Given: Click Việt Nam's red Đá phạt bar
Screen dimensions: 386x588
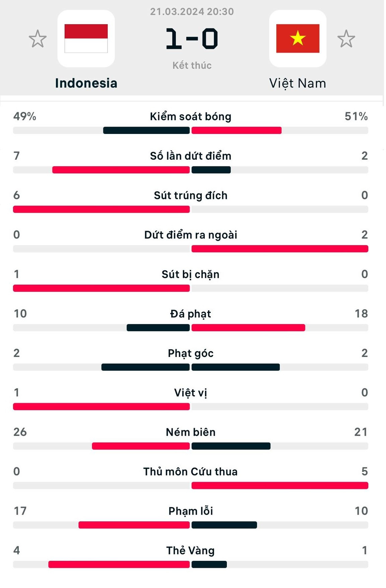Looking at the screenshot, I should (248, 328).
